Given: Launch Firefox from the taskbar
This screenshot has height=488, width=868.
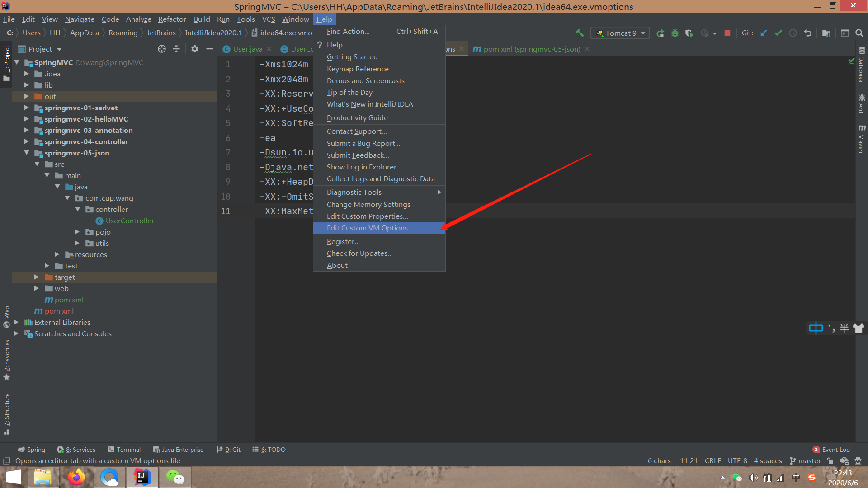Looking at the screenshot, I should tap(76, 477).
